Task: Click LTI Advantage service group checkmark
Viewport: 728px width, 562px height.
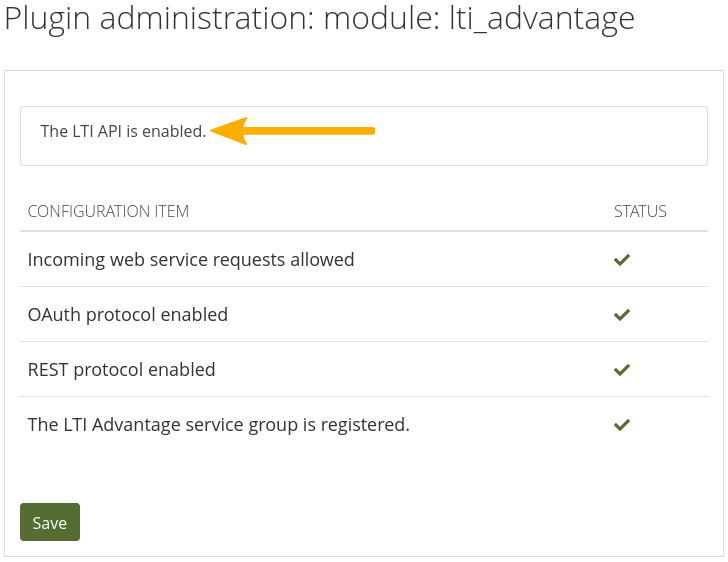Action: [621, 425]
